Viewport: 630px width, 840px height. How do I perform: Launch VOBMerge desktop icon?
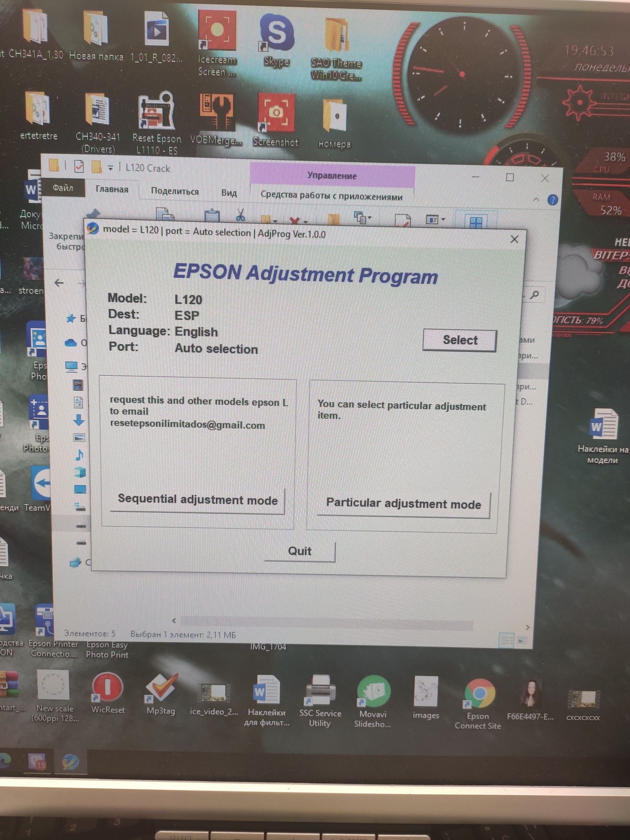216,120
